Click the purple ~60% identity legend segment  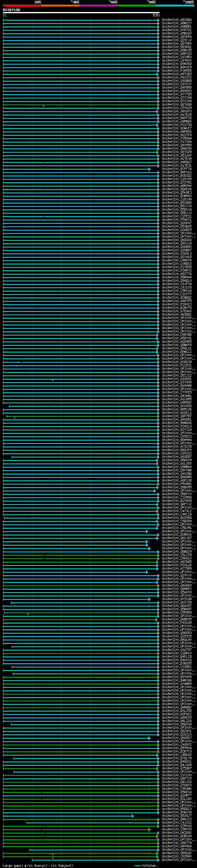pos(99,6)
